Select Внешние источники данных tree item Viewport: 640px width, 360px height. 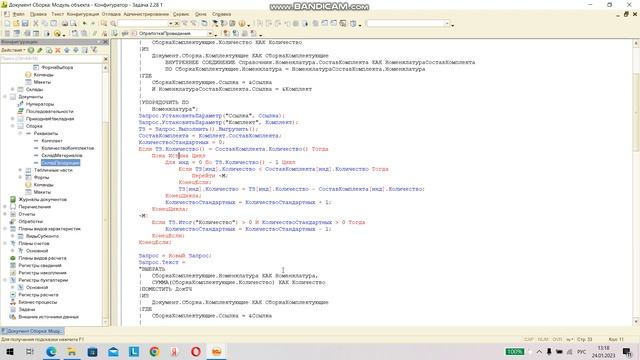[48, 317]
